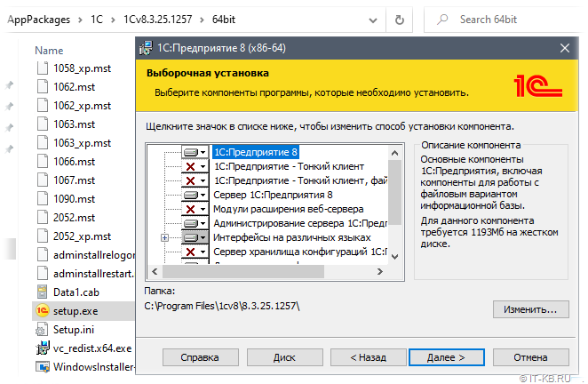Image resolution: width=588 pixels, height=384 pixels.
Task: Click the vertical scrollbar thumb of component list
Action: pyautogui.click(x=394, y=192)
